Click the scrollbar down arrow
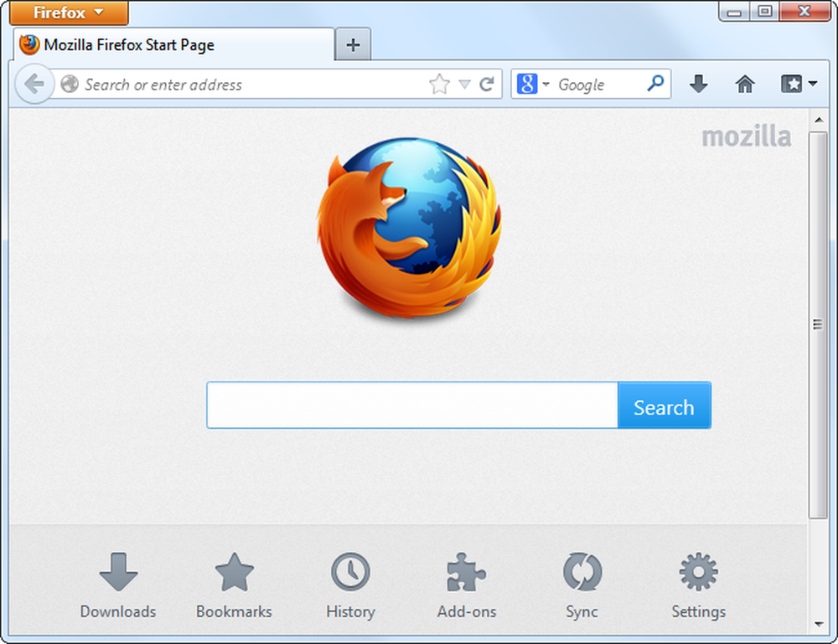 click(x=818, y=623)
